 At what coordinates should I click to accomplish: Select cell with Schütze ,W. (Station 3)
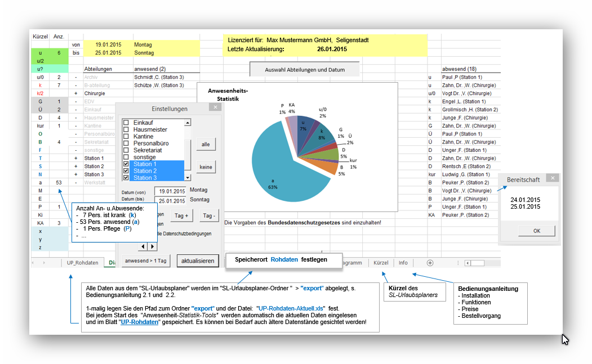click(x=166, y=86)
